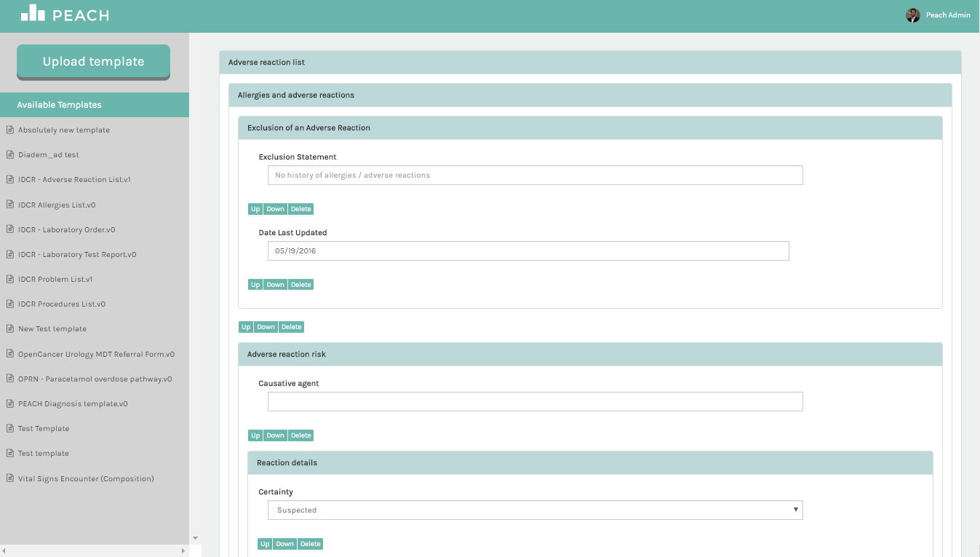Click document icon beside Absolutely new template
The width and height of the screenshot is (980, 557).
10,130
